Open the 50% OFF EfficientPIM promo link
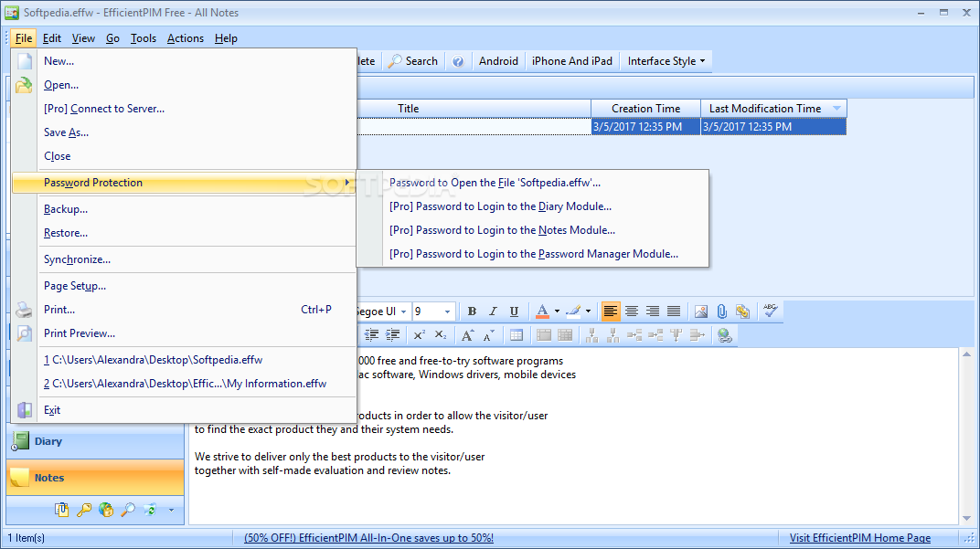This screenshot has width=980, height=549. [x=368, y=538]
